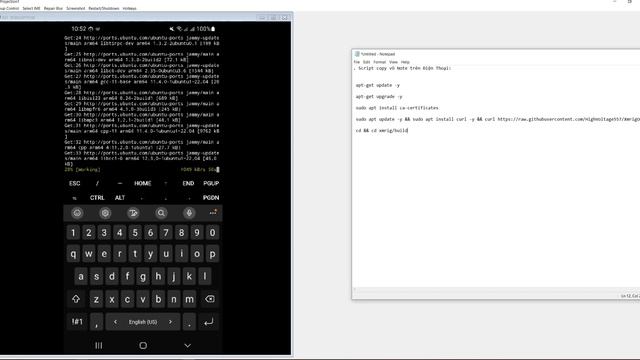Tap the !#1 symbols key
Image resolution: width=640 pixels, height=360 pixels.
[77, 322]
